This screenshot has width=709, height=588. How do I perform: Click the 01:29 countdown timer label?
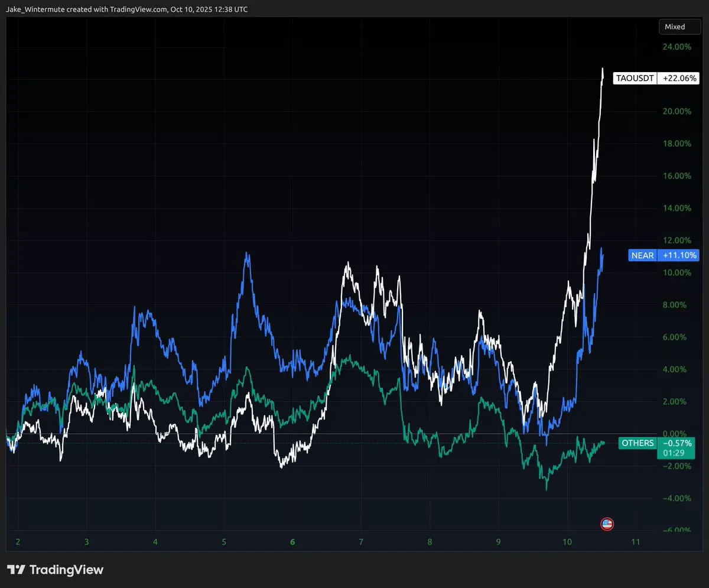click(x=673, y=453)
